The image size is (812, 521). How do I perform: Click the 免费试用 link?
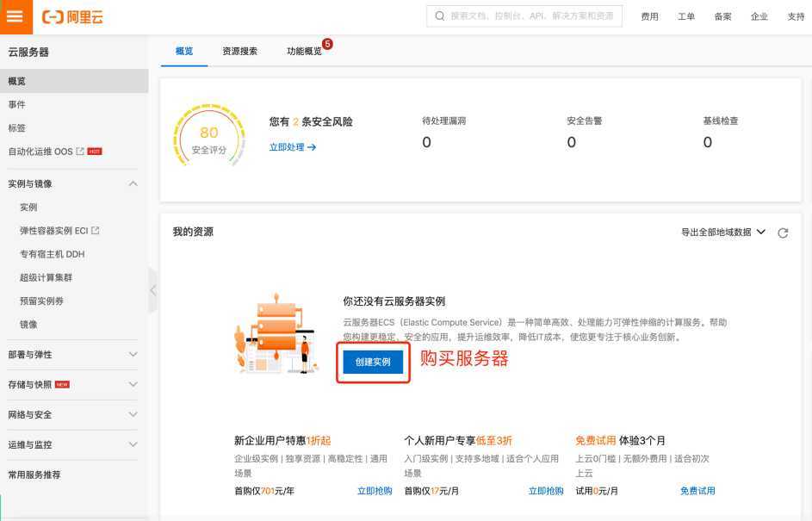[x=697, y=491]
